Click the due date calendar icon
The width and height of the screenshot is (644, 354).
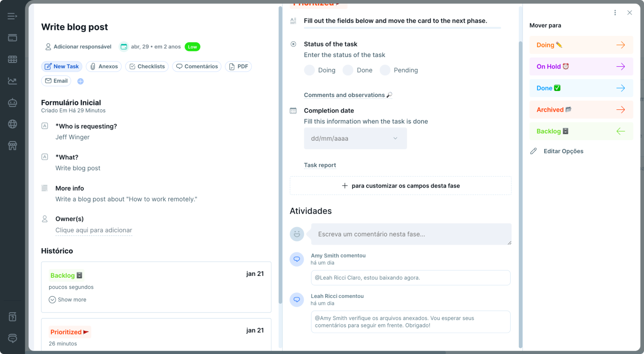[x=123, y=46]
